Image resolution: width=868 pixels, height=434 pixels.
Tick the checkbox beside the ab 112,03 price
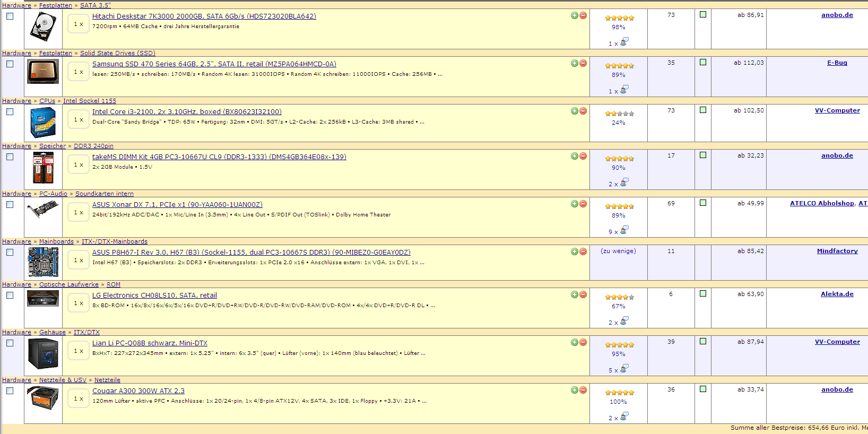coord(703,63)
